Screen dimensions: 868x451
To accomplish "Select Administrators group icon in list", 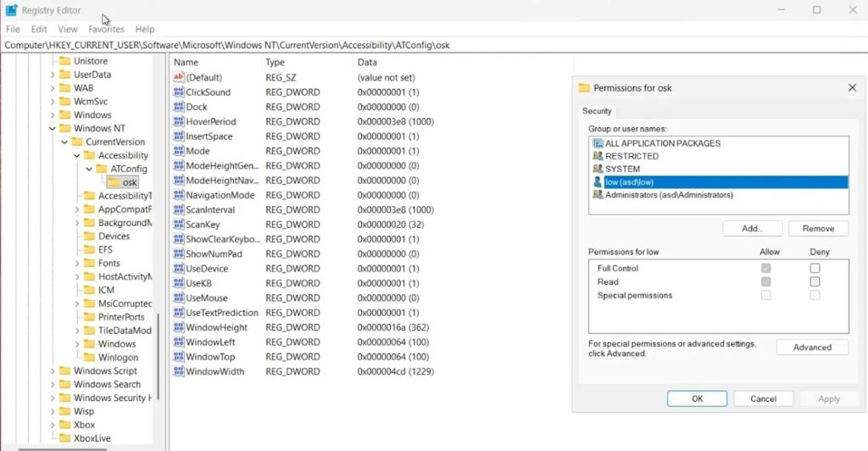I will click(x=598, y=195).
